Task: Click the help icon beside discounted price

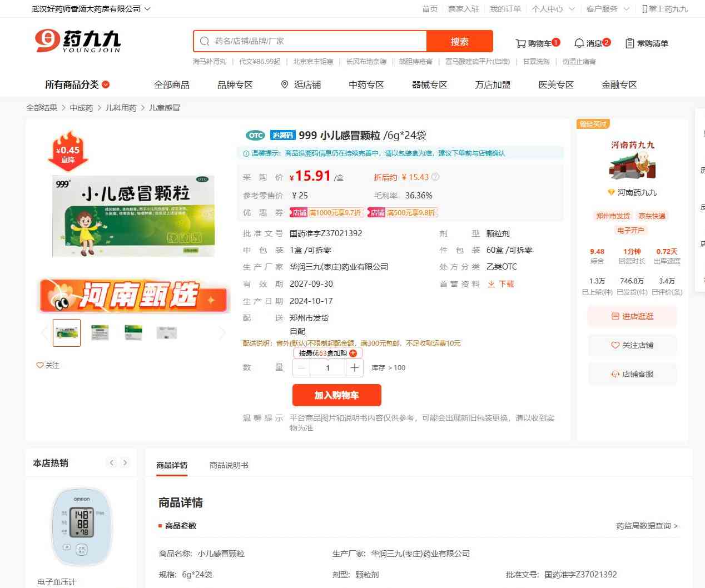Action: (435, 177)
